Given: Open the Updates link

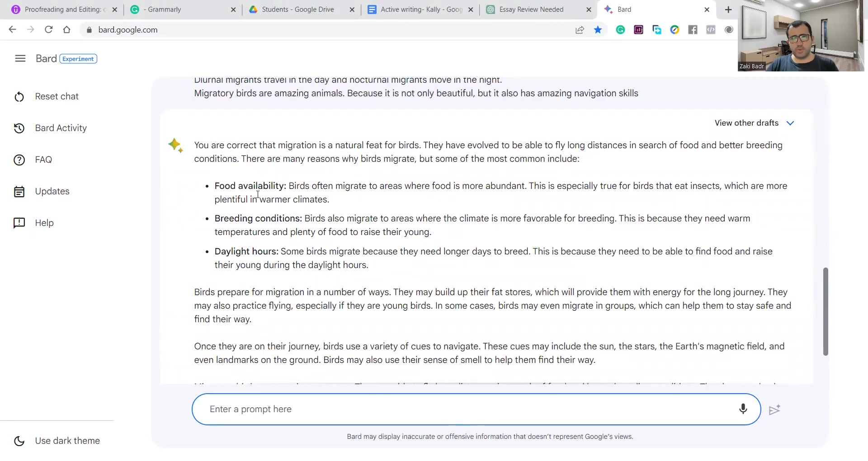Looking at the screenshot, I should click(x=52, y=192).
